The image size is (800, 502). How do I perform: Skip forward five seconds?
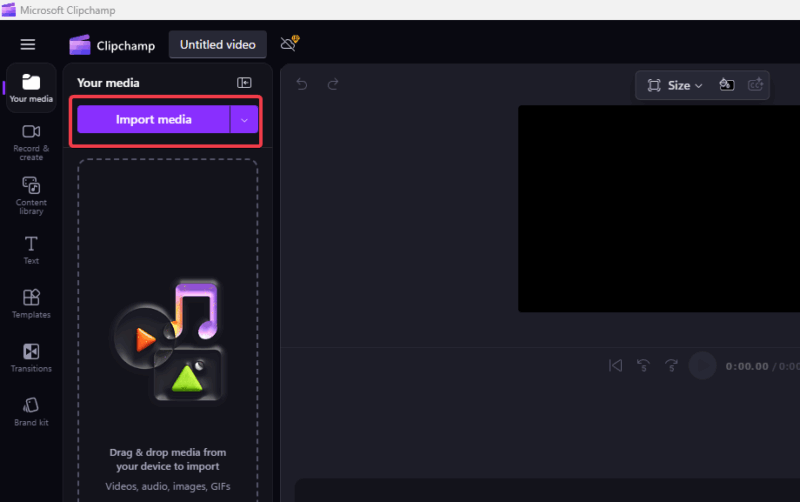coord(671,366)
